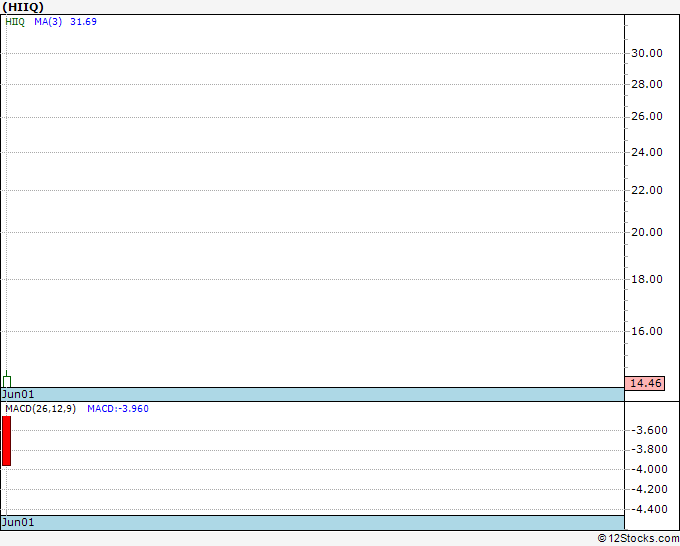This screenshot has height=546, width=680.
Task: Click the 30.00 price axis label
Action: 647,53
